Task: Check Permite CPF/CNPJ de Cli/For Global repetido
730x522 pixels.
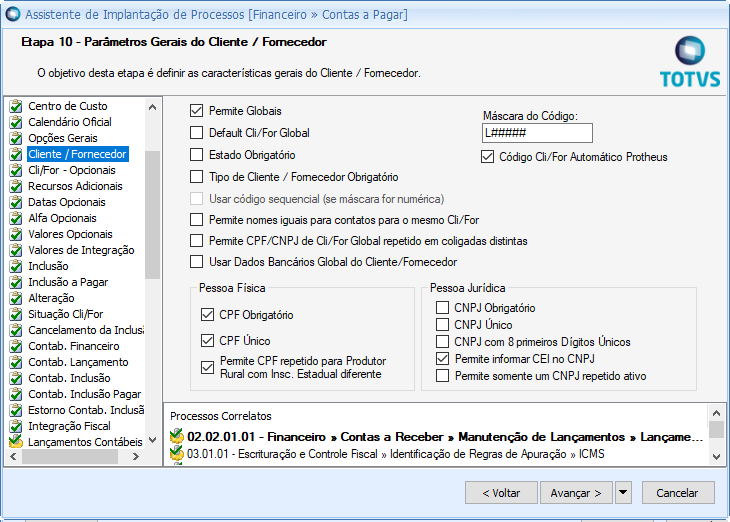Action: click(196, 241)
